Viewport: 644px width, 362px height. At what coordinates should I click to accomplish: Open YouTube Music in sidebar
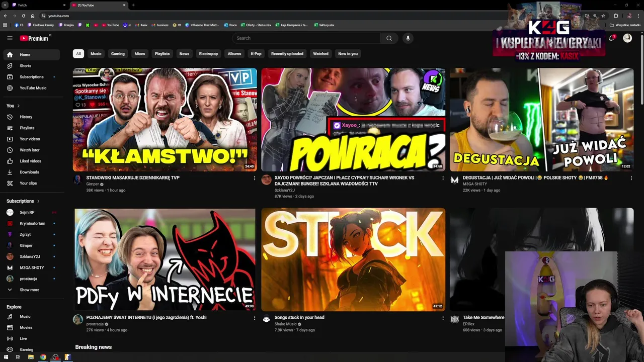pyautogui.click(x=32, y=88)
